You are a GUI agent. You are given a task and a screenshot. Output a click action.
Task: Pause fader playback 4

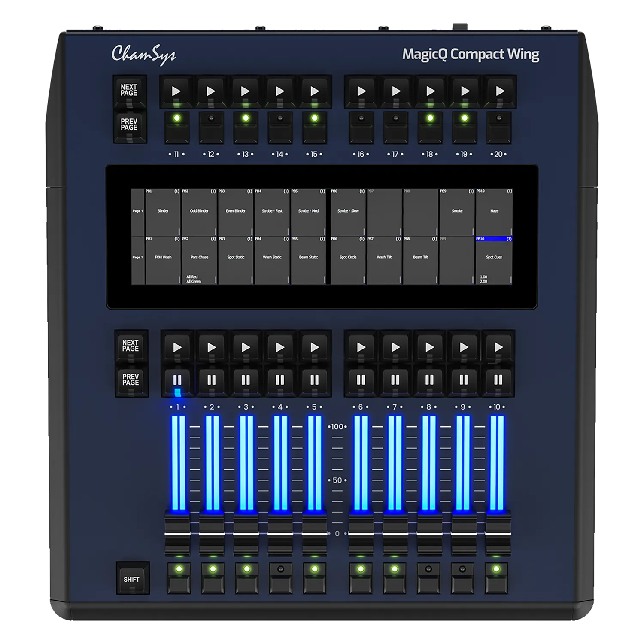tap(280, 380)
